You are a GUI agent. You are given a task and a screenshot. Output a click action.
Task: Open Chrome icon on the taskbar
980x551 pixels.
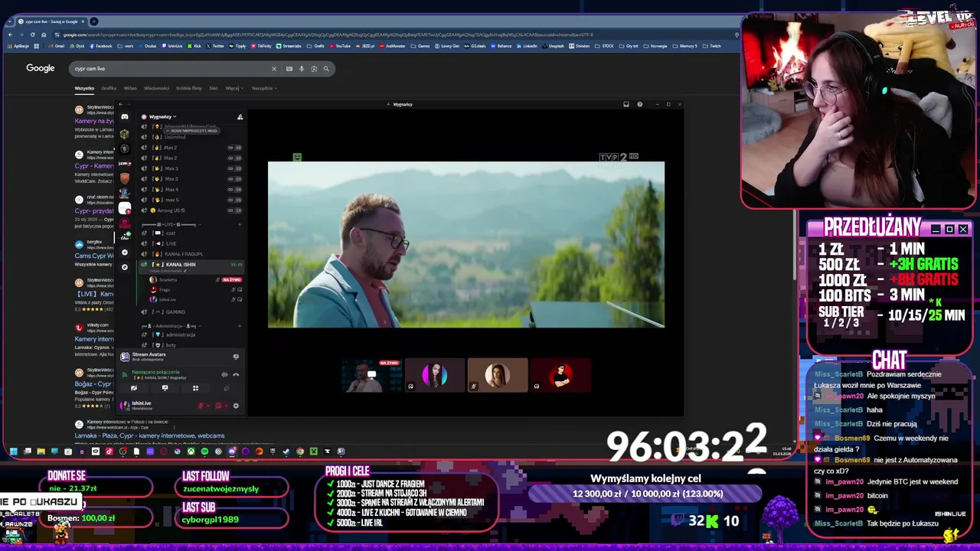coord(300,452)
